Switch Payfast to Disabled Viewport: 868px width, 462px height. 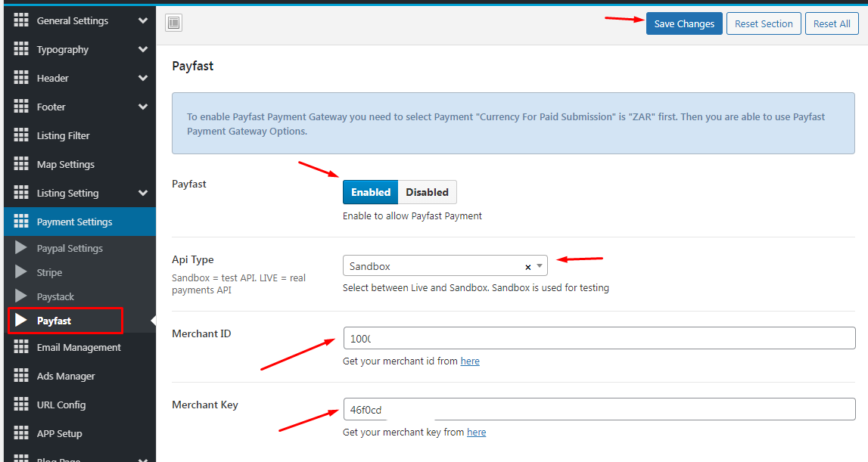[427, 192]
